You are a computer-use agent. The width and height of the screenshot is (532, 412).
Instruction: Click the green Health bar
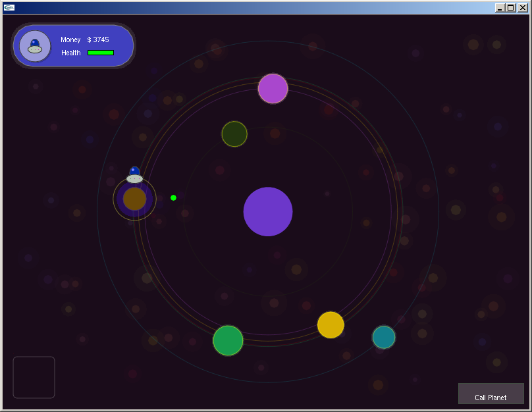click(101, 53)
